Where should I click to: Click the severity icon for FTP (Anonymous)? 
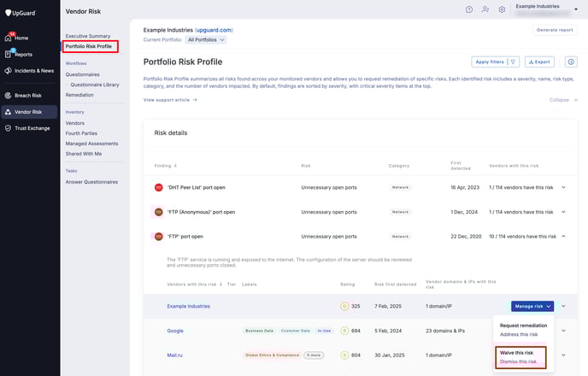tap(159, 212)
